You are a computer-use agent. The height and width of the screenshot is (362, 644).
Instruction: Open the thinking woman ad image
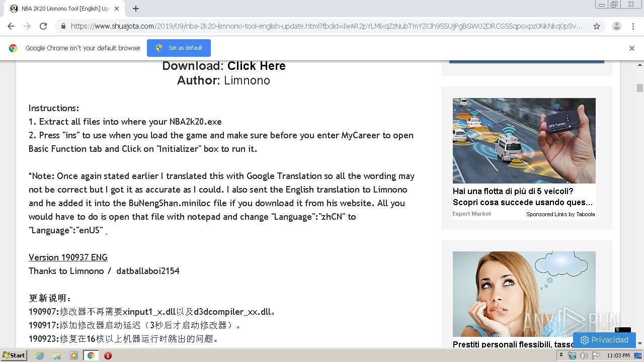coord(524,294)
